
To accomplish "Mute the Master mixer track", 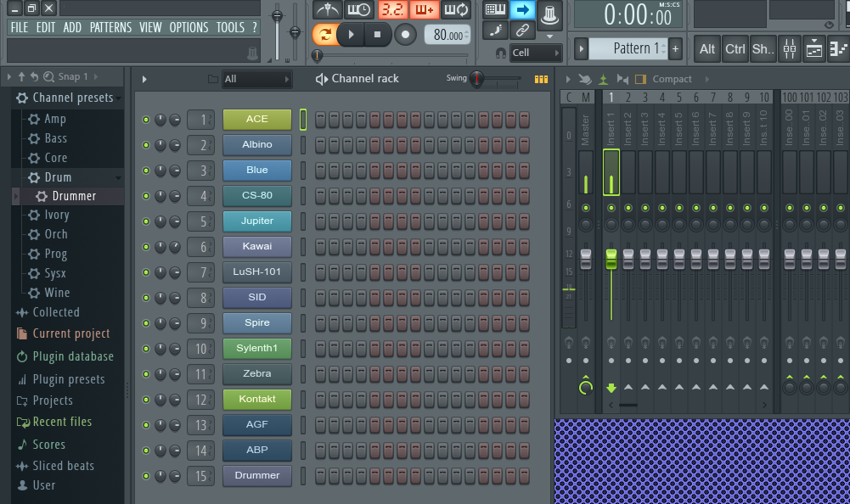I will (585, 208).
